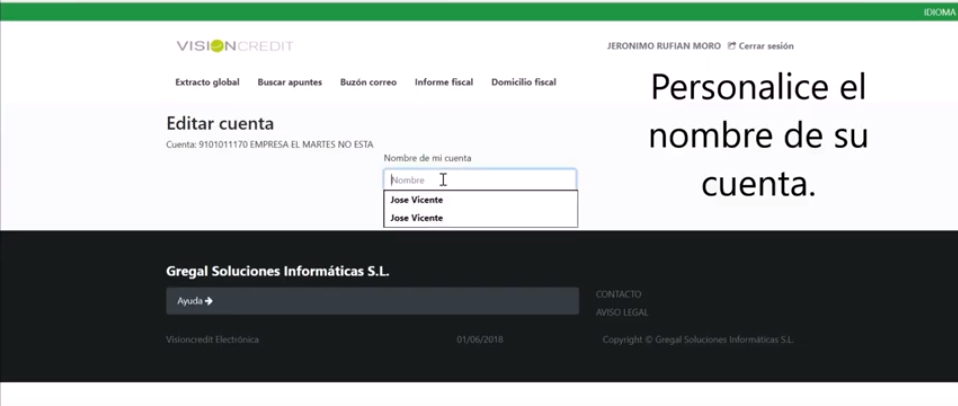Open the Buscar apuntes menu
Screen dimensions: 958x406
pyautogui.click(x=290, y=82)
